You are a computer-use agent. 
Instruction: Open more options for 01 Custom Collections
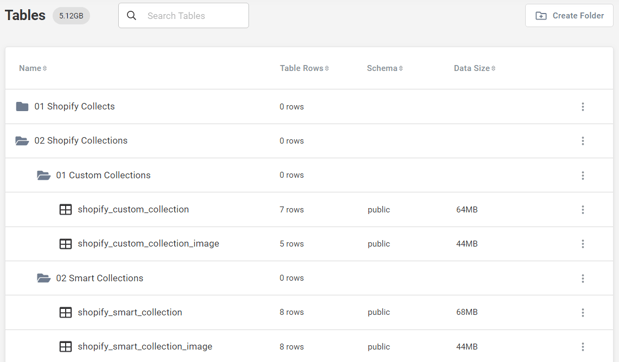[583, 175]
